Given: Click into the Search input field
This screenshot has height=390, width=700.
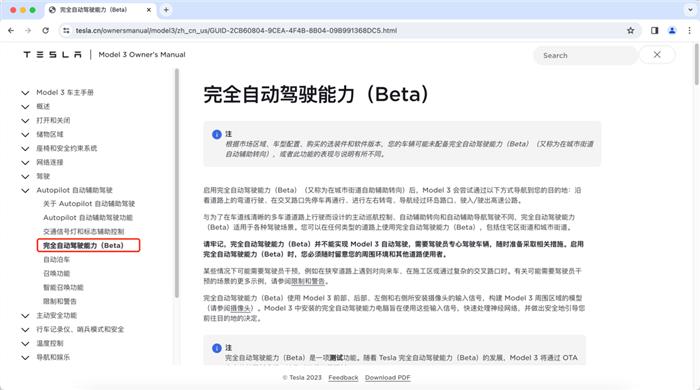Looking at the screenshot, I should point(585,55).
